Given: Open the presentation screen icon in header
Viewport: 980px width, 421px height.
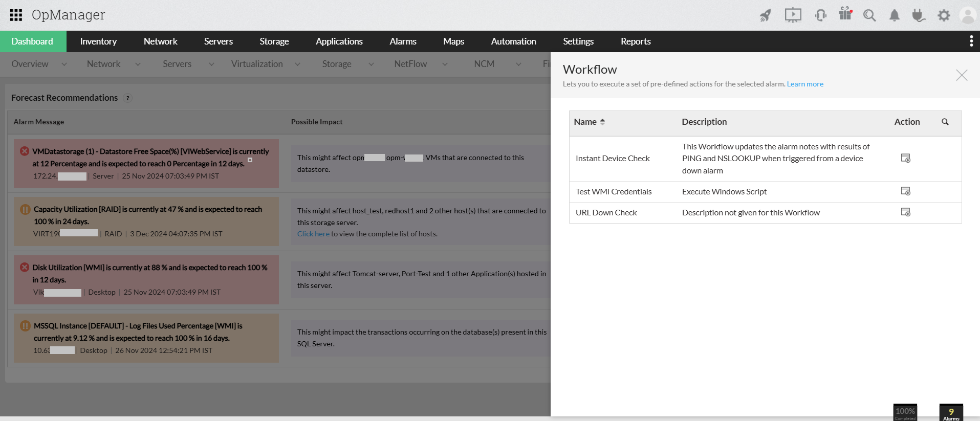Looking at the screenshot, I should coord(793,15).
